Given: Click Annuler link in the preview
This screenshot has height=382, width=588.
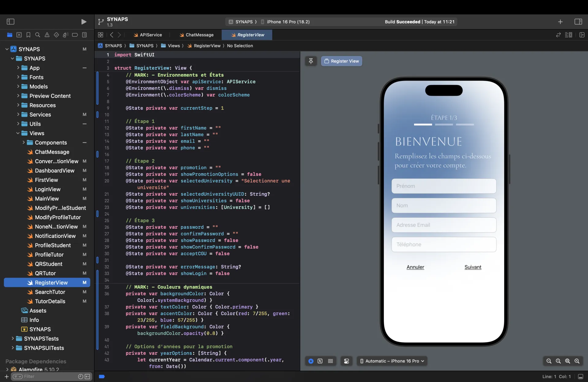Looking at the screenshot, I should click(415, 267).
